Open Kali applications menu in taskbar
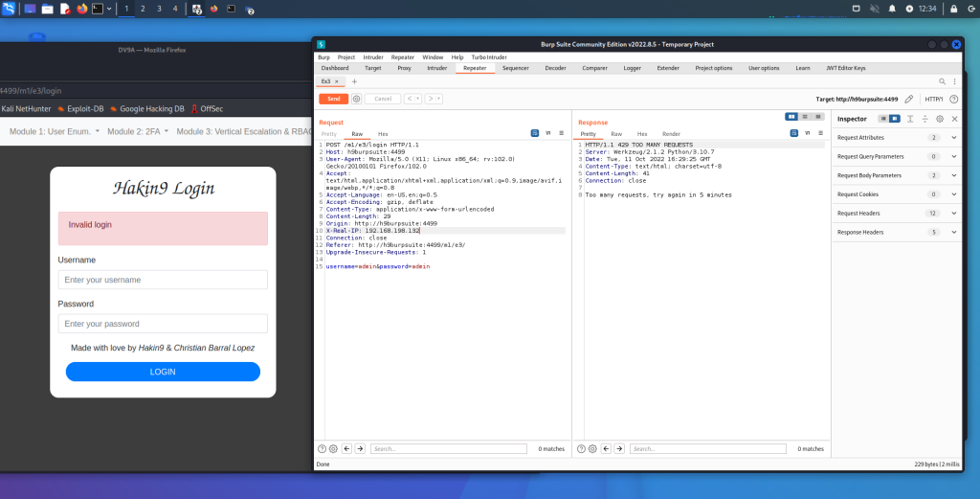The width and height of the screenshot is (980, 499). tap(9, 9)
